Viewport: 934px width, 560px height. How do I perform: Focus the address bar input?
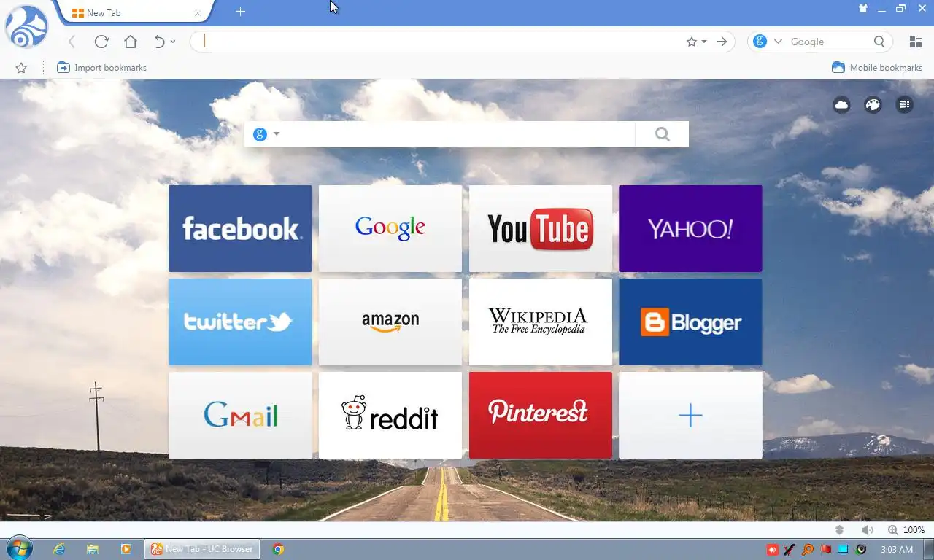[438, 42]
